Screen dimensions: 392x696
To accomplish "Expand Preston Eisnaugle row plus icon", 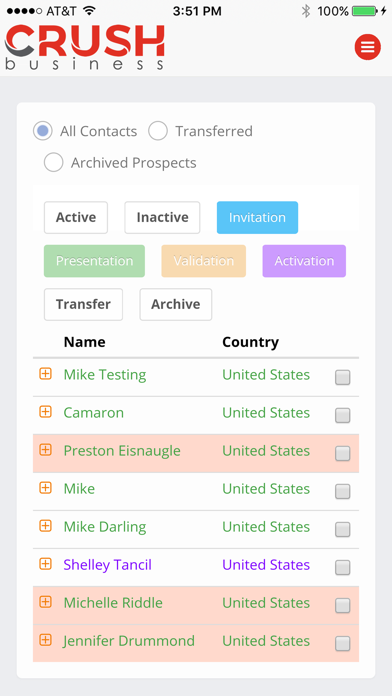I will (x=45, y=450).
